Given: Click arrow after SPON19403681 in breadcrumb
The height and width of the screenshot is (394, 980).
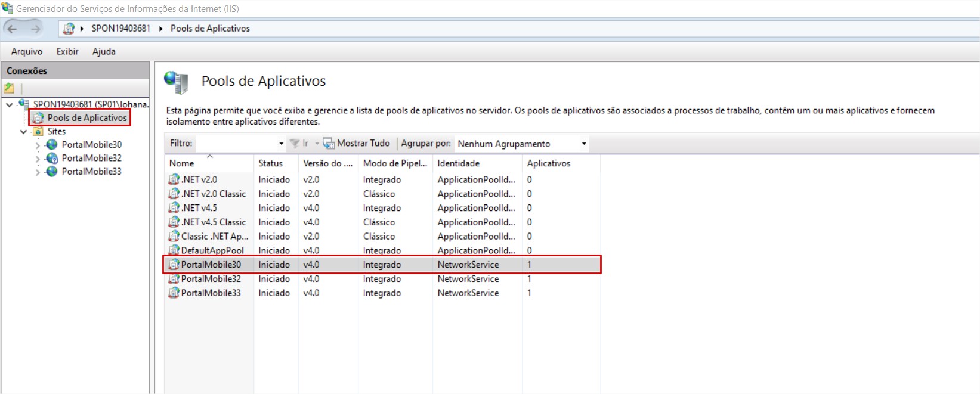Looking at the screenshot, I should 160,29.
